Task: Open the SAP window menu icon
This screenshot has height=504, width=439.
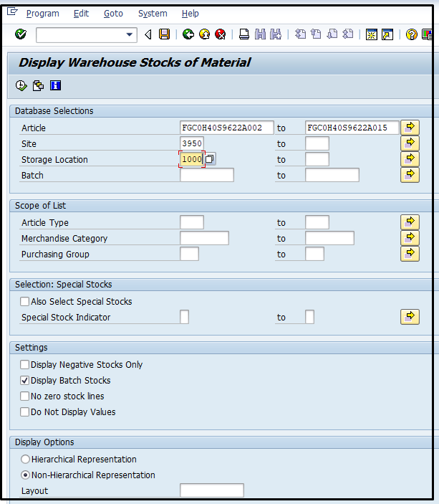Action: tap(12, 12)
